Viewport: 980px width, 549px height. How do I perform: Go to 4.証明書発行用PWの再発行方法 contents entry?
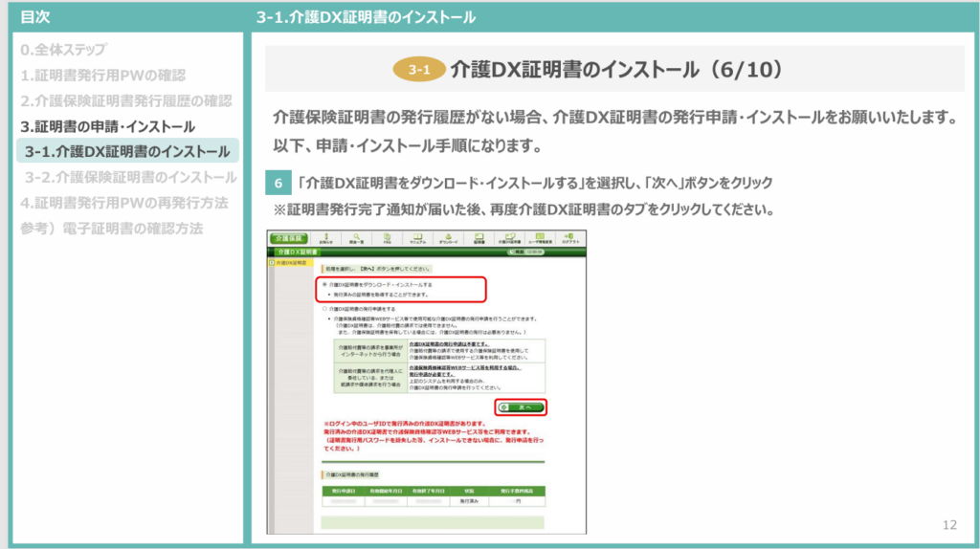[124, 203]
